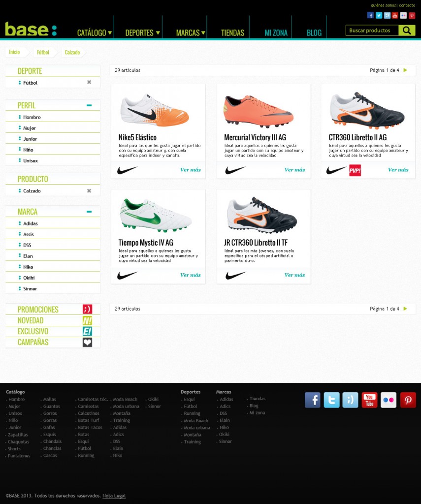Viewport: 421px width, 504px height.
Task: Click Ver más on Tiempo Mystic IV AG
Action: (x=191, y=275)
